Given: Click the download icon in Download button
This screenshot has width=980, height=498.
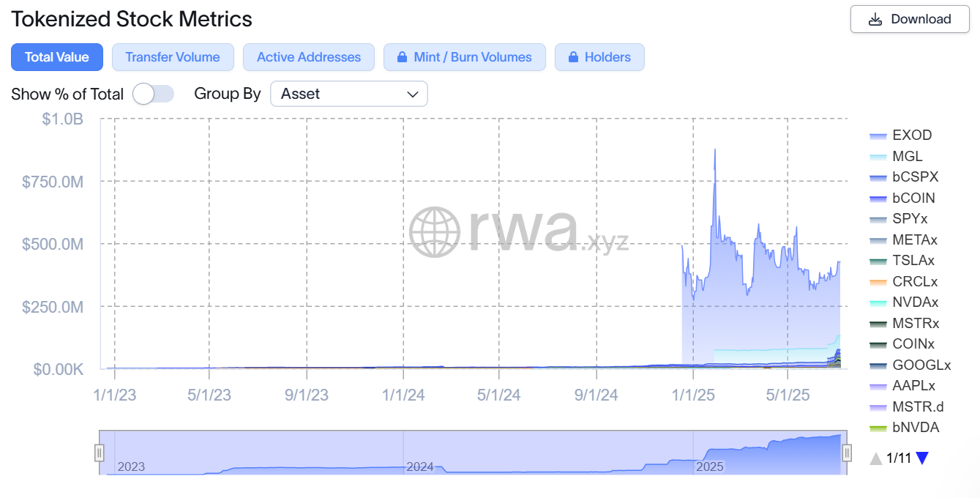Looking at the screenshot, I should click(875, 20).
